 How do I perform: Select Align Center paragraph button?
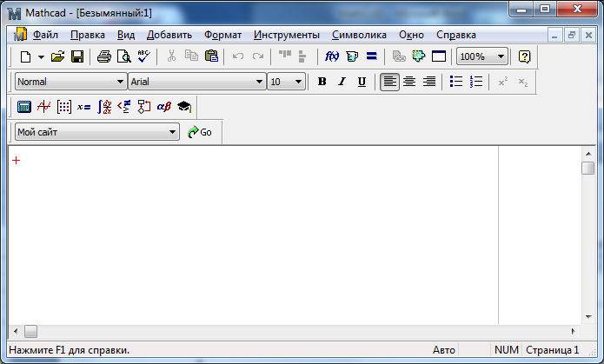pos(409,82)
